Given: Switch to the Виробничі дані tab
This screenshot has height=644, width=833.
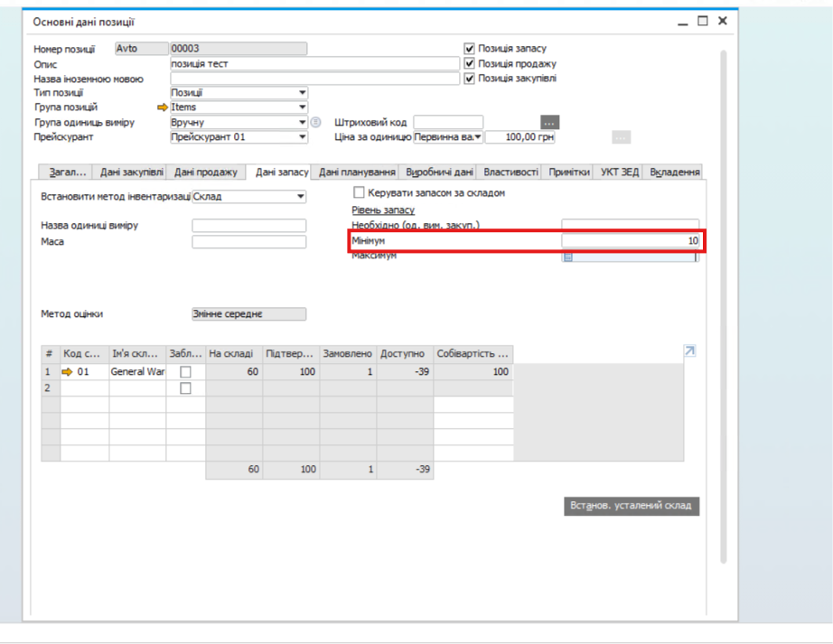Looking at the screenshot, I should coord(439,172).
